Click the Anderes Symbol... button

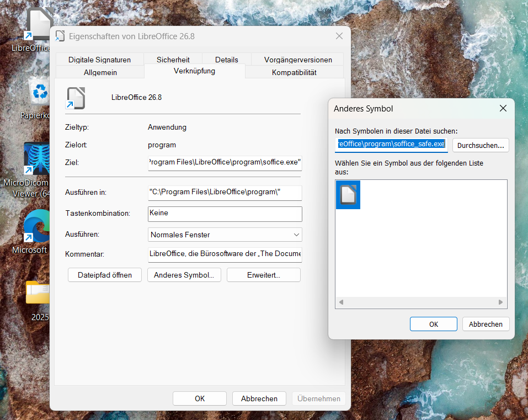pos(184,275)
